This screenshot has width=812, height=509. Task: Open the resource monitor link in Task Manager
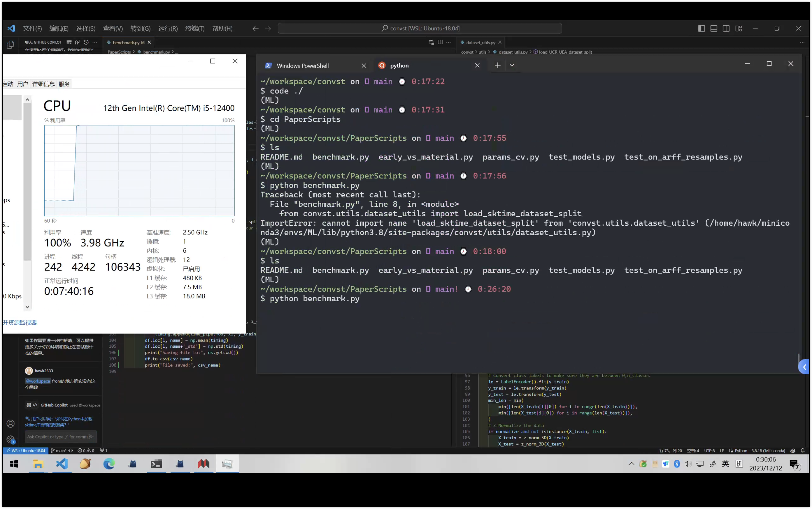pos(19,323)
